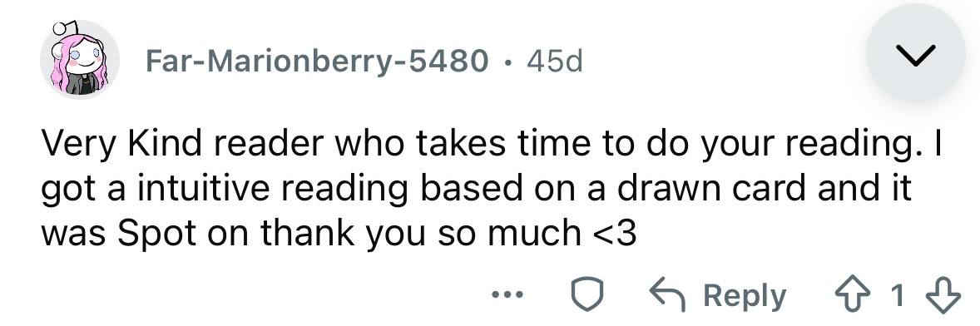
Task: Click the vote count showing 1
Action: point(898,296)
